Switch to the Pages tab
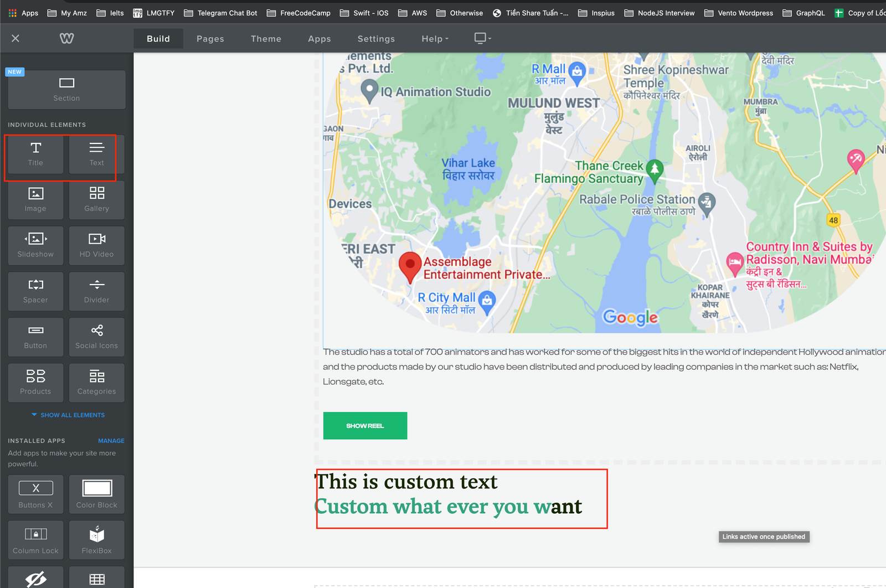The height and width of the screenshot is (588, 886). [210, 39]
